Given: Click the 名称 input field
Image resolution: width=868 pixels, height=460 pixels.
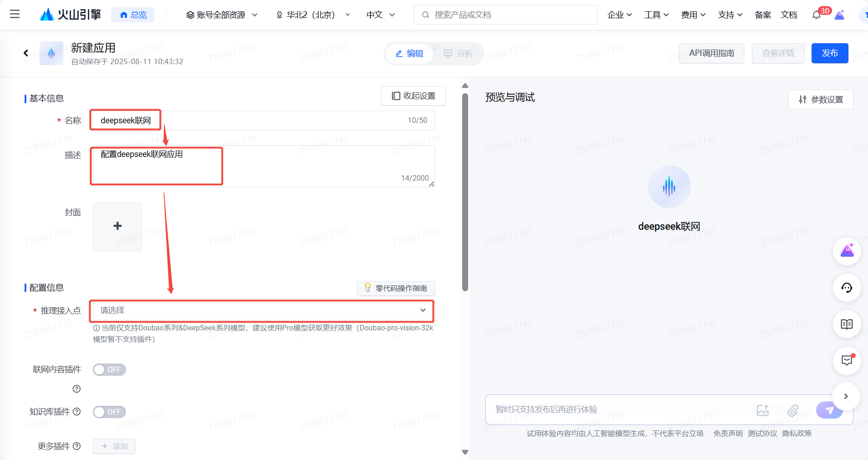Looking at the screenshot, I should tap(263, 120).
